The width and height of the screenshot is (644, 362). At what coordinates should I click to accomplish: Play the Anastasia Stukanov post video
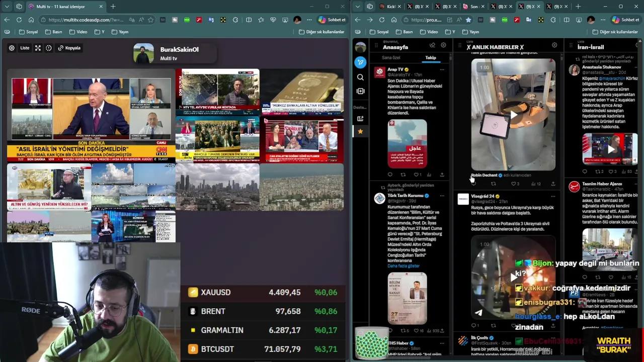[610, 149]
